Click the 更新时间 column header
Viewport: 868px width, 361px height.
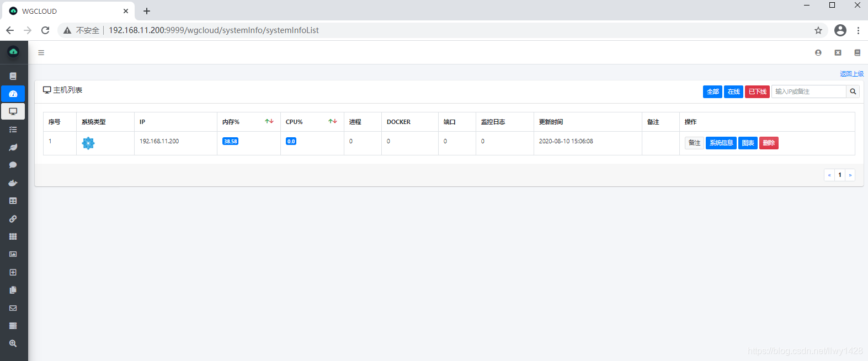(551, 122)
